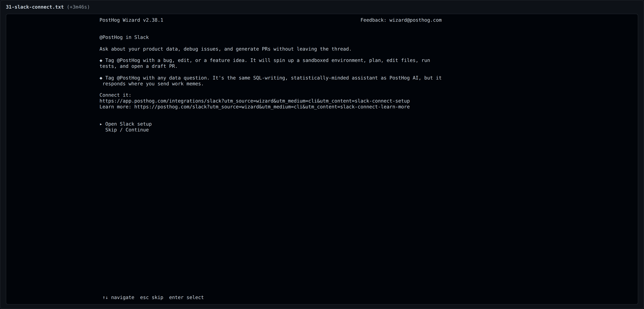Click the "Connect it:" label
644x309 pixels.
tap(115, 95)
